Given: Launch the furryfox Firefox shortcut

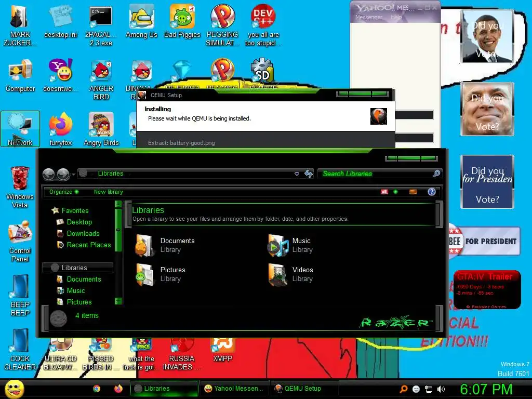Looking at the screenshot, I should pos(60,129).
